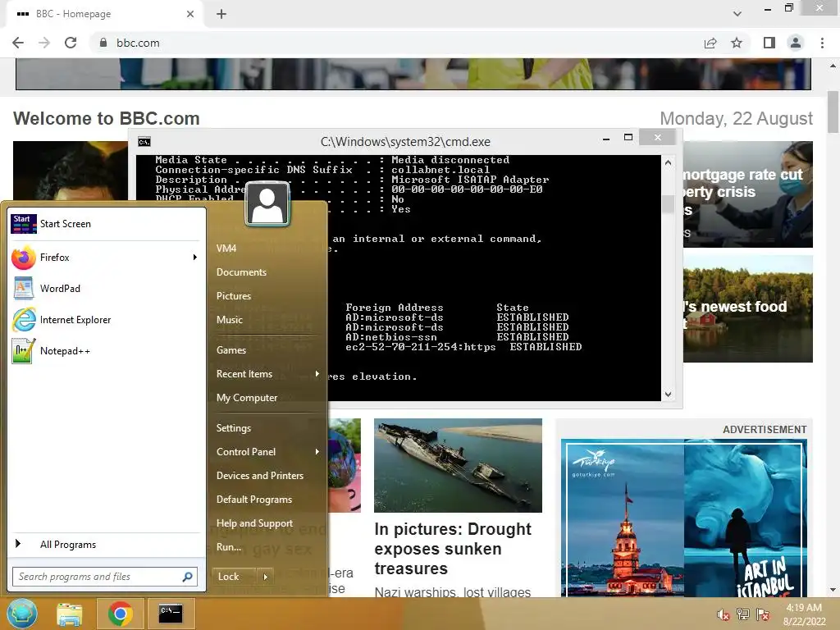The image size is (840, 630).
Task: Expand Control Panel submenu arrow
Action: click(317, 452)
